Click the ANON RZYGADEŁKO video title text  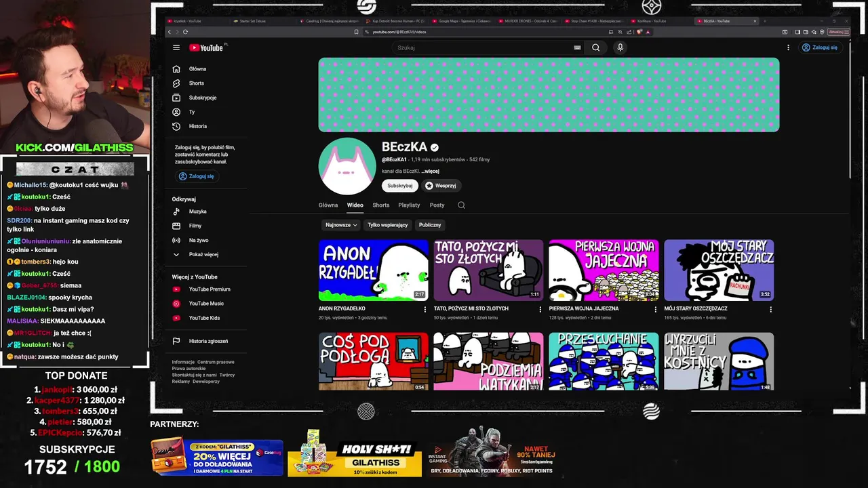pyautogui.click(x=342, y=308)
